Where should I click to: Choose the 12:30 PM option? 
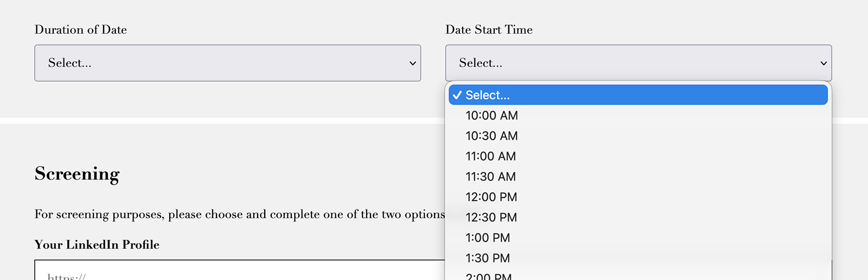click(x=491, y=218)
